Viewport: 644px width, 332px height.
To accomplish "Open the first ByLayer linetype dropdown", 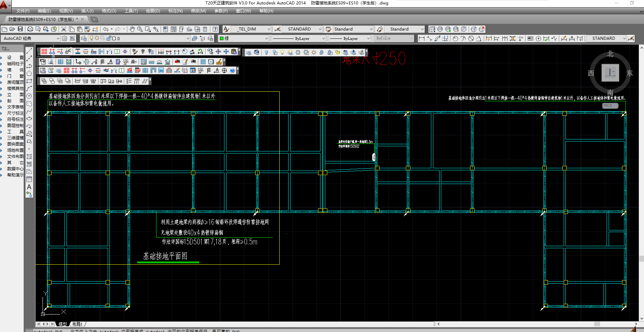I will [x=298, y=38].
